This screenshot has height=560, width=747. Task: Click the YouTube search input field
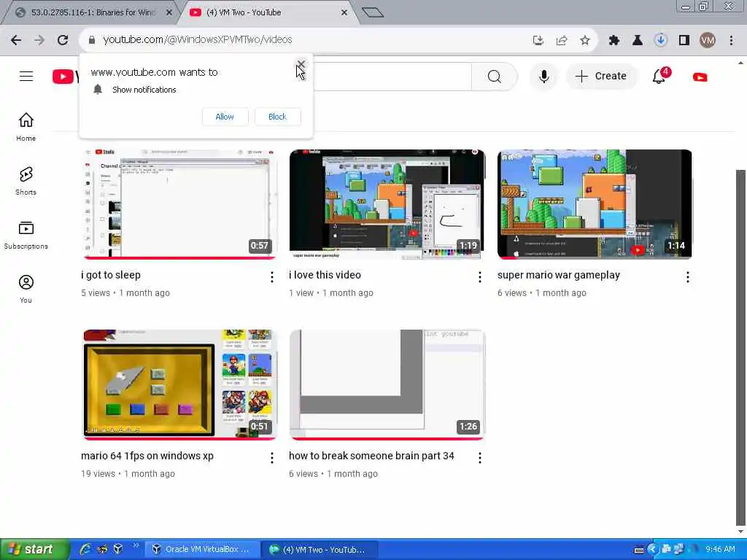coord(392,76)
